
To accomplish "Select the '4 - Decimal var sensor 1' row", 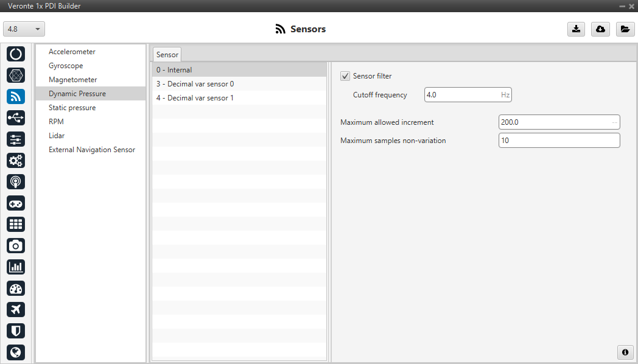I will (x=239, y=98).
